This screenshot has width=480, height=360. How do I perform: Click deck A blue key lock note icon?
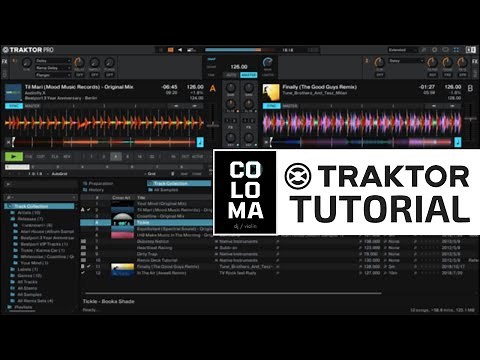(200, 142)
